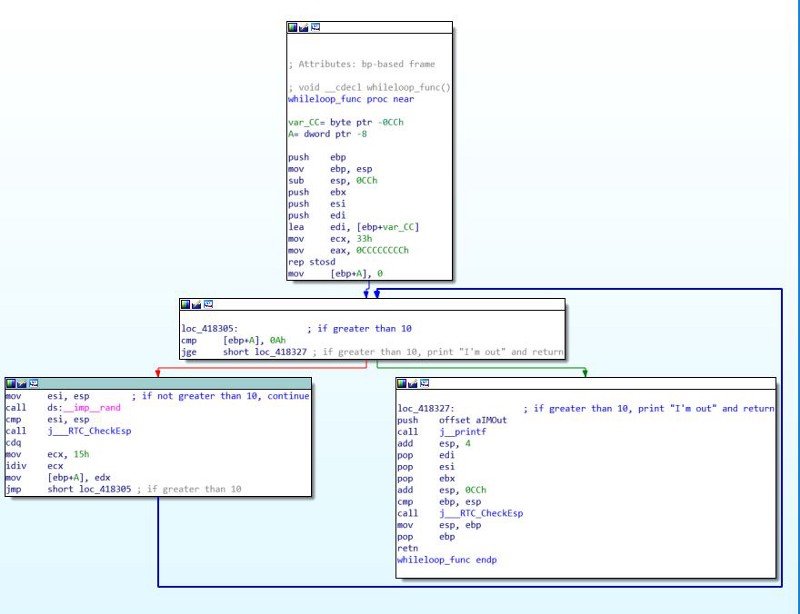Select the 'var_CC= byte ptr -0CCh' definition
This screenshot has height=614, width=800.
click(x=346, y=122)
